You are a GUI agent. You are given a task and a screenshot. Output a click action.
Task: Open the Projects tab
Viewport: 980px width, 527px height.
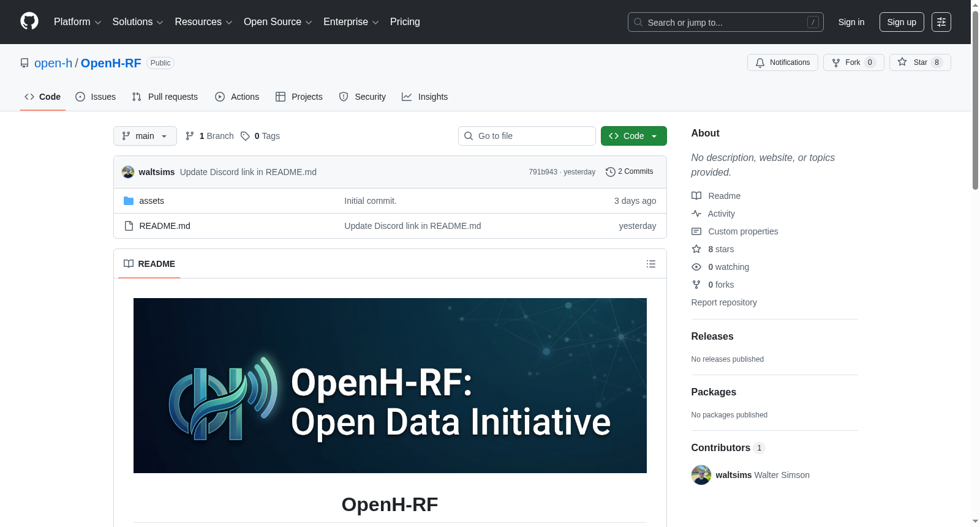click(x=299, y=97)
